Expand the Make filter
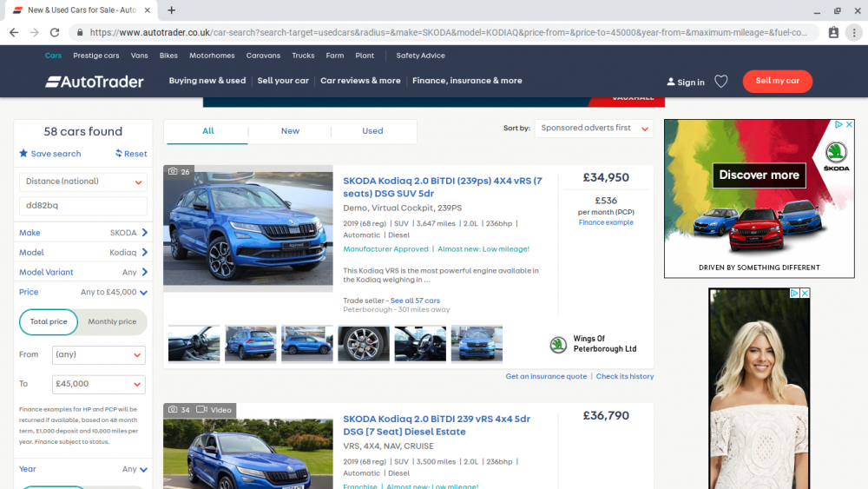This screenshot has height=489, width=868. click(x=83, y=233)
